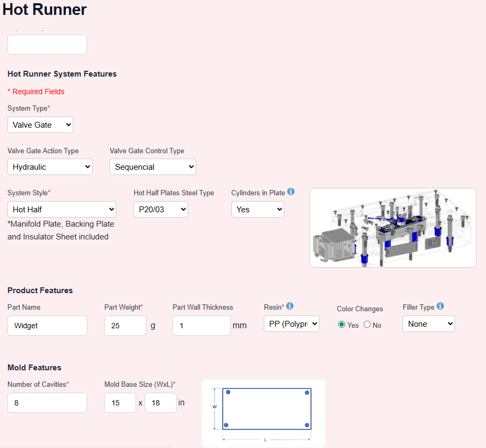Viewport: 486px width, 448px height.
Task: Open the System Style dropdown
Action: click(62, 210)
